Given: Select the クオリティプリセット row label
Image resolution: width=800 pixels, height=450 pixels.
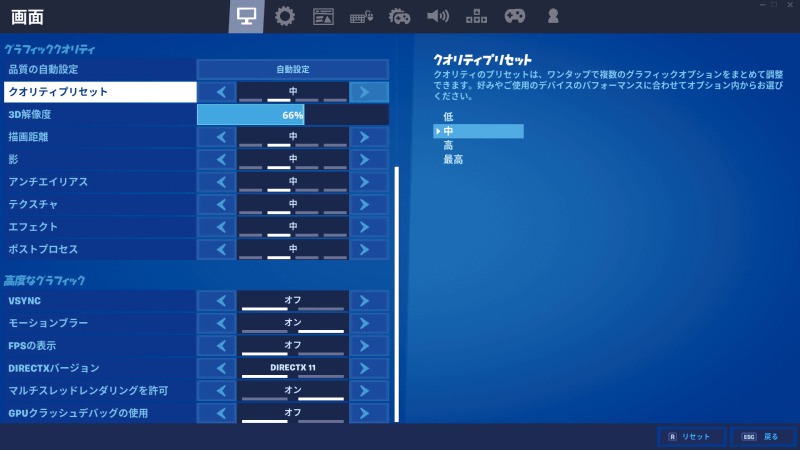Looking at the screenshot, I should point(100,92).
